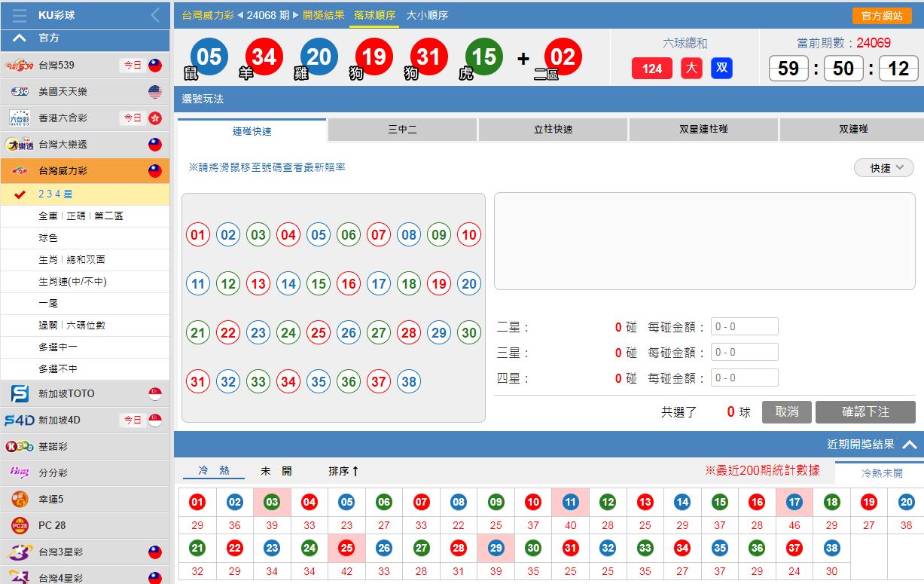Image resolution: width=924 pixels, height=584 pixels.
Task: Open the 球色 submenu item
Action: pyautogui.click(x=85, y=238)
